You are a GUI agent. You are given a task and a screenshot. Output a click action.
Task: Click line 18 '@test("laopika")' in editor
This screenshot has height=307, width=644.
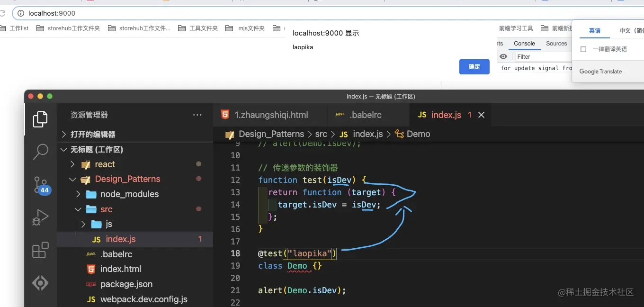pos(297,253)
